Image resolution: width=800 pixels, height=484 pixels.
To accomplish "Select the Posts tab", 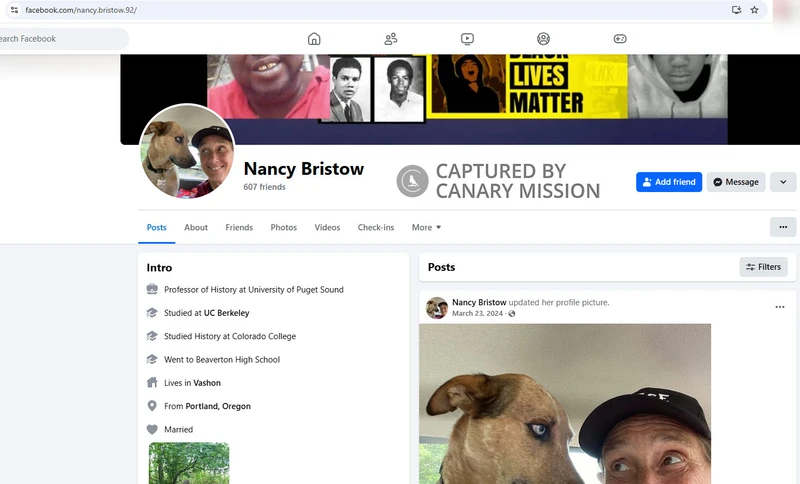I will tap(157, 227).
